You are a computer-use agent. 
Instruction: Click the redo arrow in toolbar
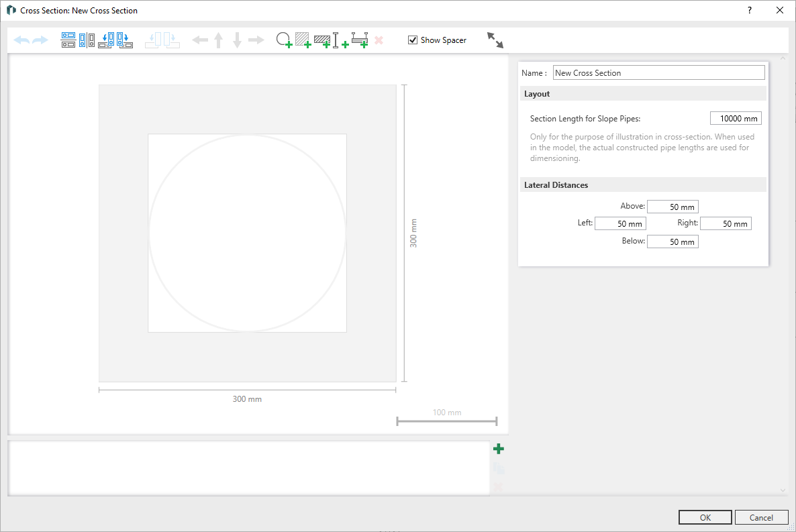point(40,40)
